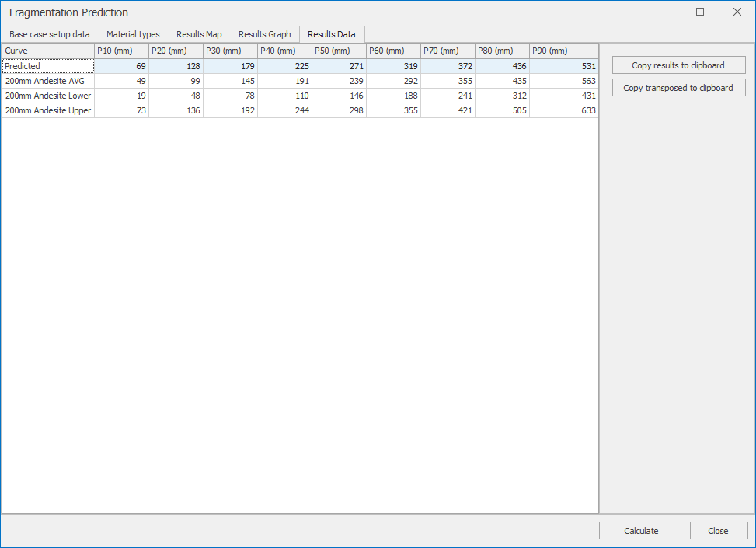The image size is (756, 548).
Task: Click the P40 (mm) column header
Action: pyautogui.click(x=285, y=51)
